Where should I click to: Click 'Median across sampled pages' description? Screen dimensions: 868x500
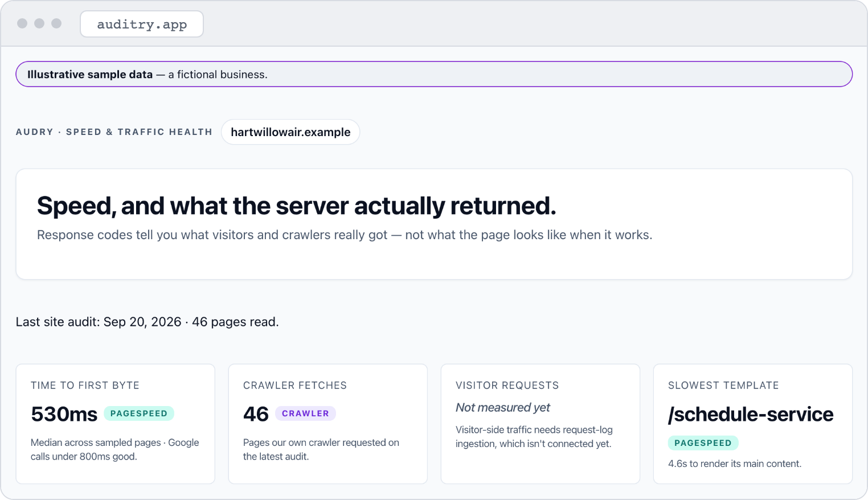click(115, 449)
